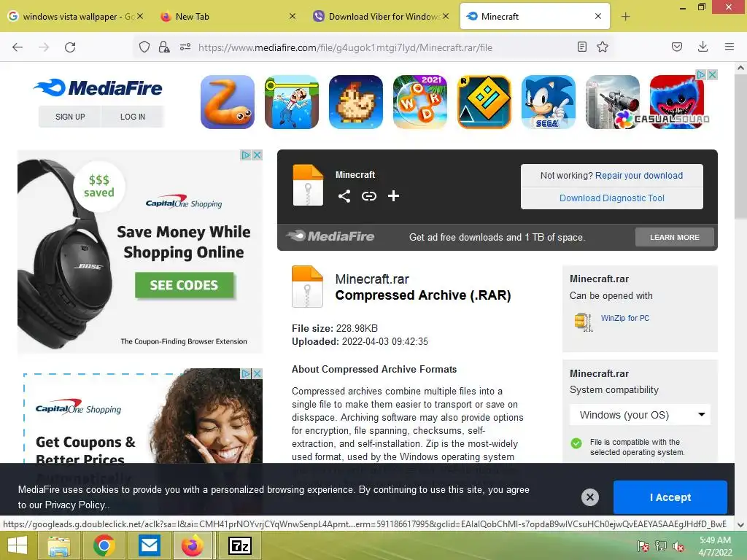
Task: Launch Chrome from the taskbar
Action: 104,545
